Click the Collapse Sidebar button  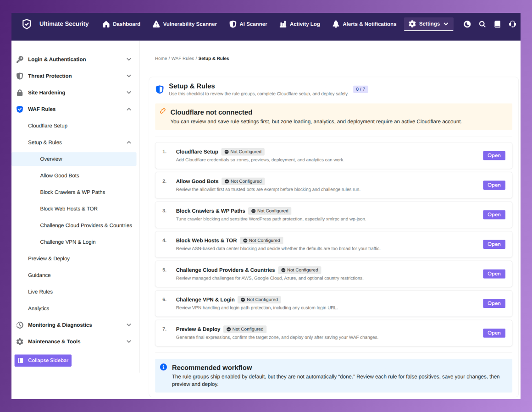[x=43, y=361]
